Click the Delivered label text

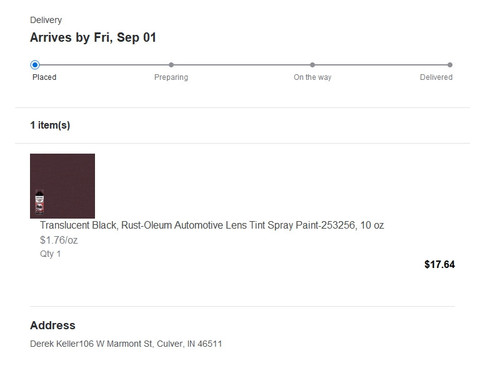coord(436,77)
